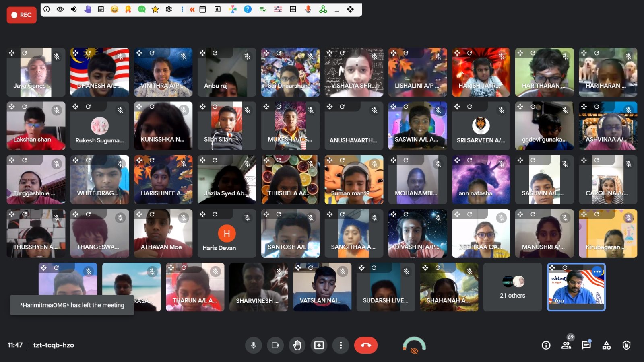Open the Activities shapes icon
The image size is (644, 362).
(x=606, y=345)
